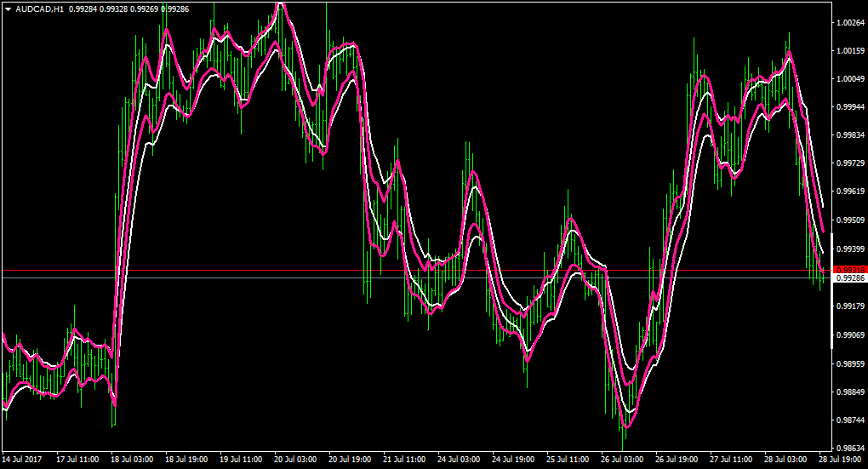Viewport: 868px width, 469px height.
Task: Click the 18 Jul 19:00 time label
Action: pos(186,460)
